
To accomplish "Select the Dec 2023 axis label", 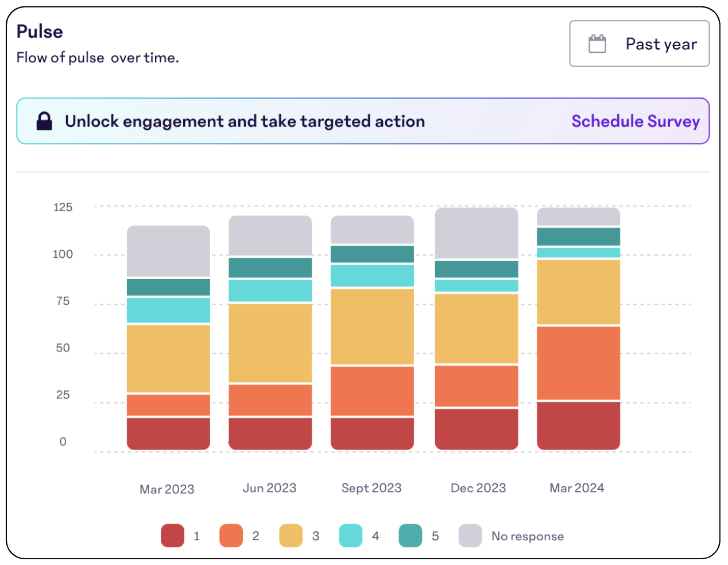I will pyautogui.click(x=478, y=487).
